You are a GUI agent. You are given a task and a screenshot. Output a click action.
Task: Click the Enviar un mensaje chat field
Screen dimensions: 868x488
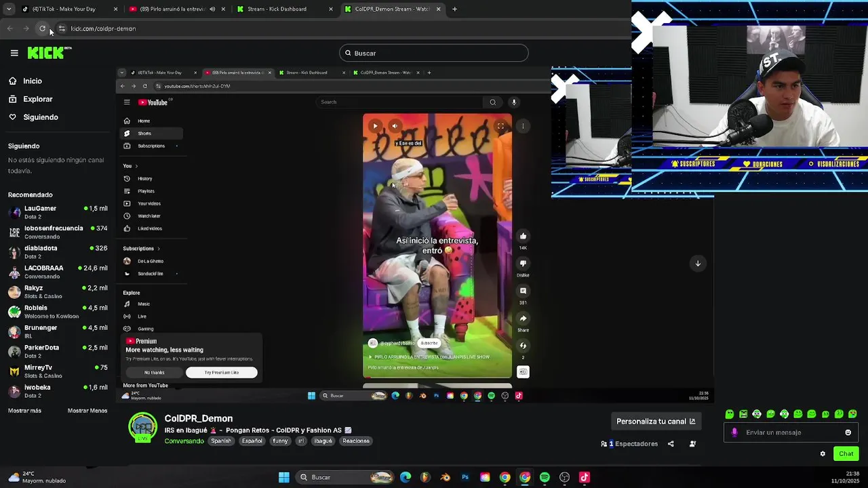(x=791, y=432)
